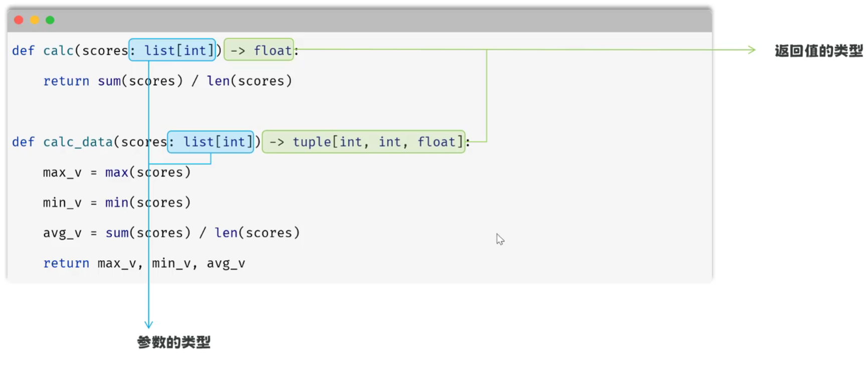
Task: Click 'avg_v' variable in assignment line
Action: click(x=62, y=233)
